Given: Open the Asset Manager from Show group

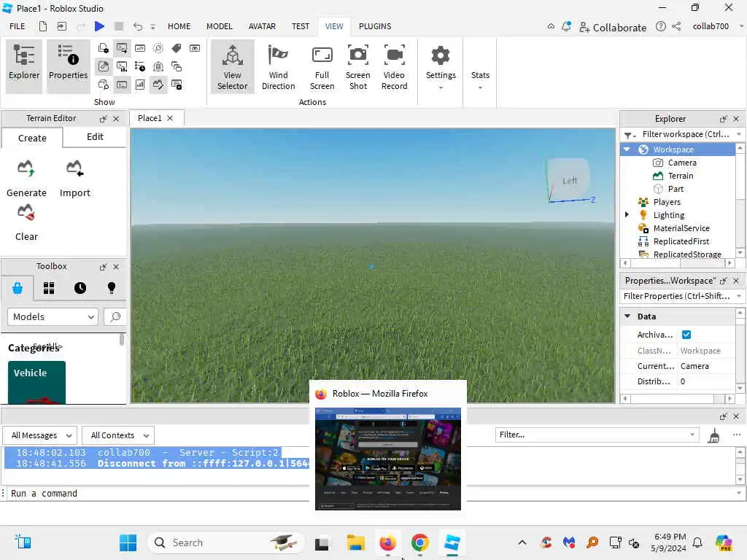Looking at the screenshot, I should [104, 48].
